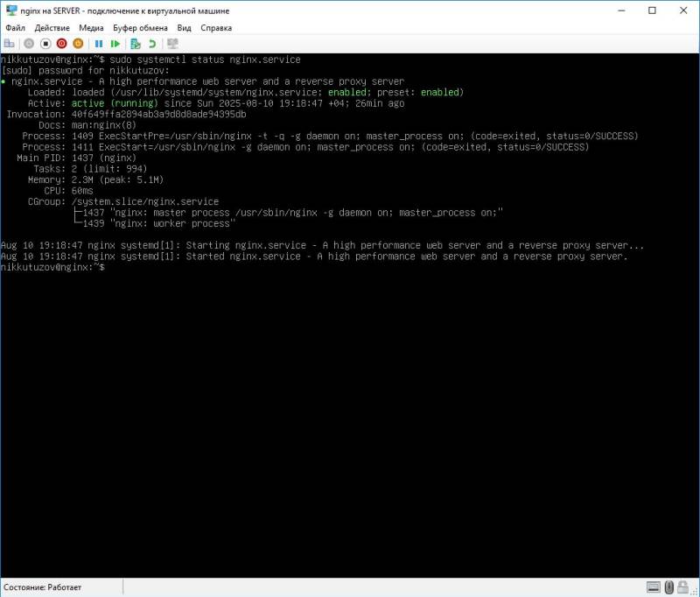Click the keyboard status icon
This screenshot has height=597, width=700.
point(652,586)
